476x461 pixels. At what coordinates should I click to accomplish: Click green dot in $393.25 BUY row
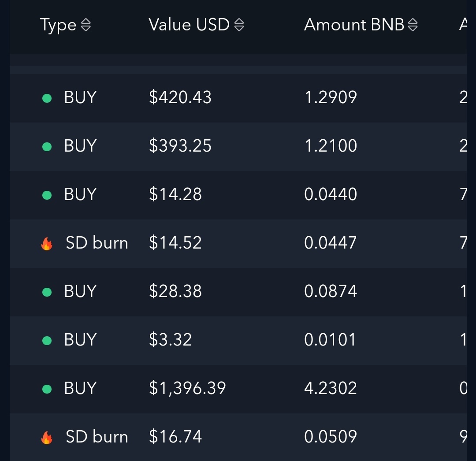click(x=47, y=147)
